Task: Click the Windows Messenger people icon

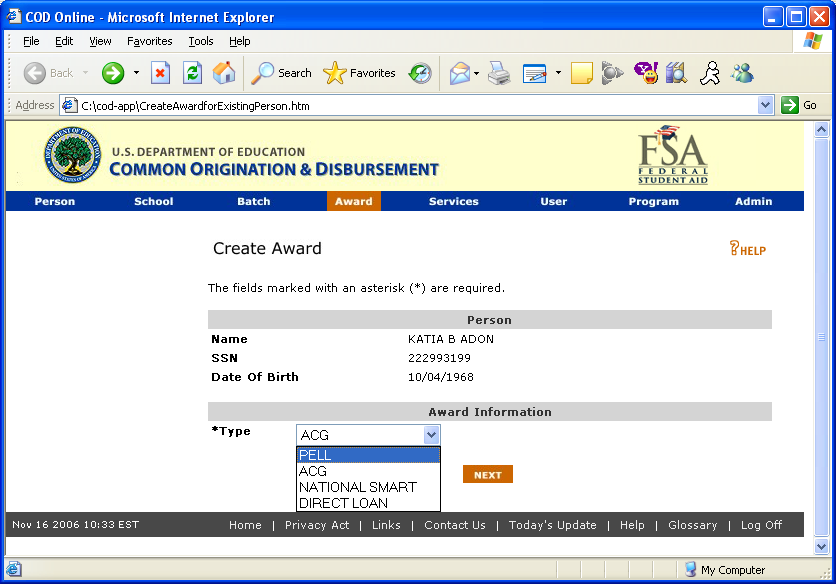Action: click(x=742, y=73)
